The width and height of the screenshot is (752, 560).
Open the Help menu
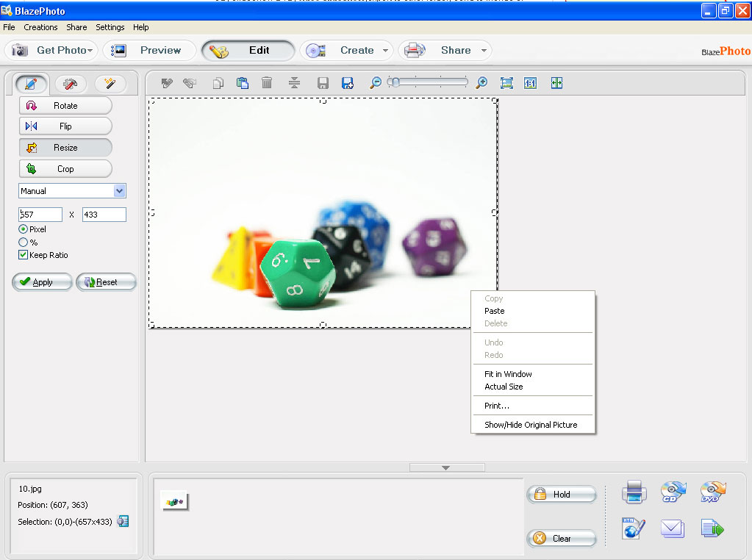(x=141, y=27)
